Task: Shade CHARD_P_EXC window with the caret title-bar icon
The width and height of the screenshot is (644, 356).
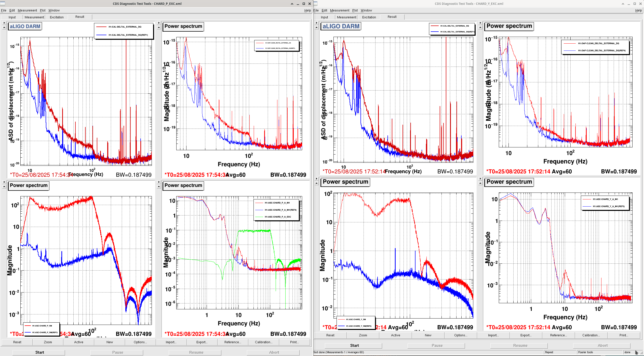Action: 292,4
